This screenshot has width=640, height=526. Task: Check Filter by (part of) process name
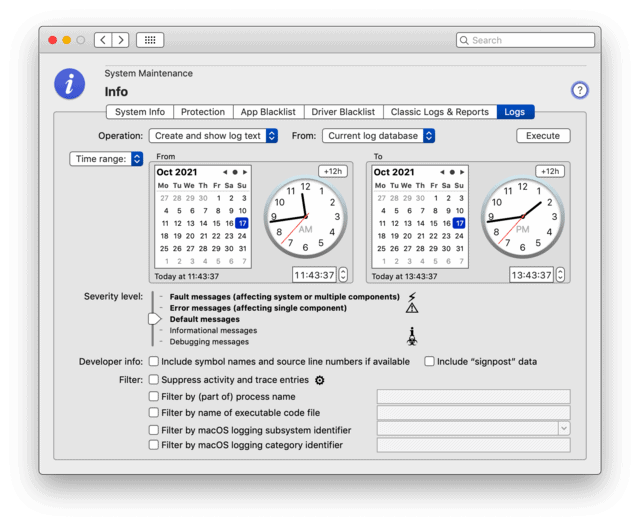(x=153, y=396)
